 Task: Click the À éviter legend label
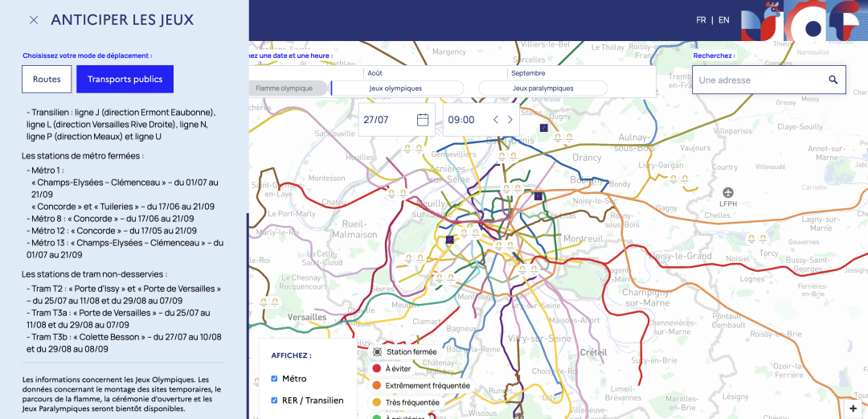click(398, 368)
